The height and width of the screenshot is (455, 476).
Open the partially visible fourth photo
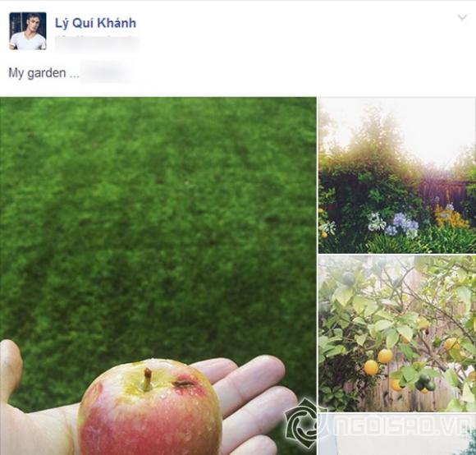tap(397, 434)
